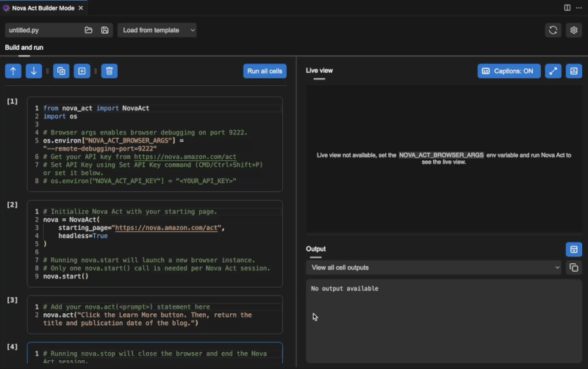Image resolution: width=588 pixels, height=369 pixels.
Task: Close the Nova Act Builder Mode tab
Action: click(81, 8)
